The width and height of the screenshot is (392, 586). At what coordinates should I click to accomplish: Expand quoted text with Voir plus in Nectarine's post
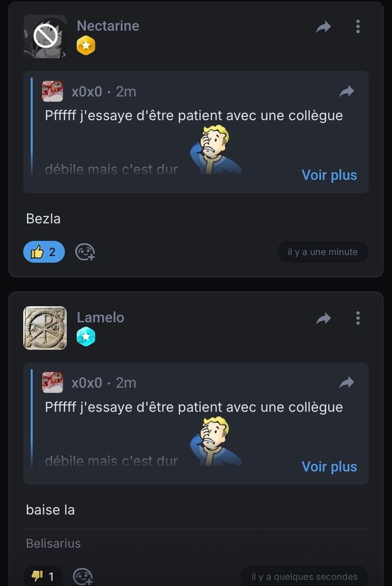(329, 175)
